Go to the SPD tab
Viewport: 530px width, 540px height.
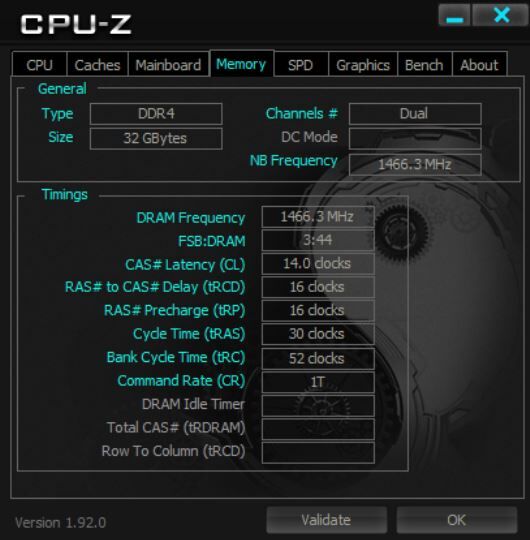[x=301, y=64]
